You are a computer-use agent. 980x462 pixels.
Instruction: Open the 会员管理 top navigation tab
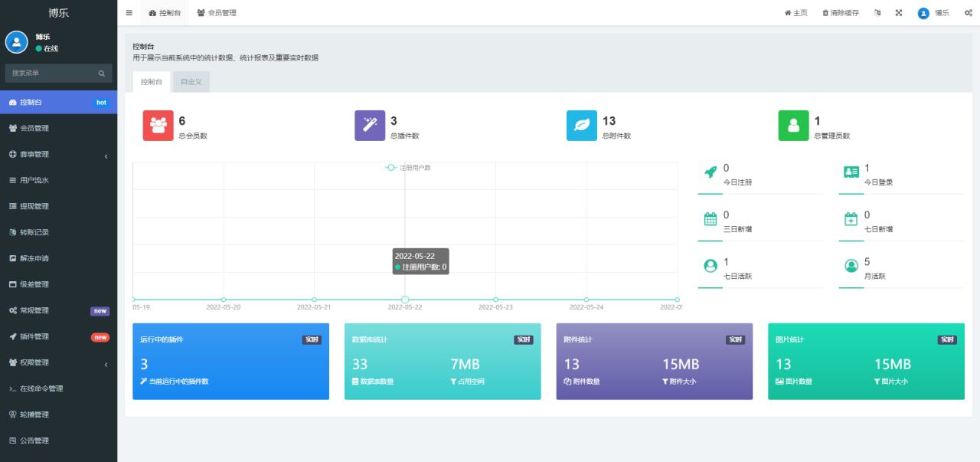coord(217,13)
